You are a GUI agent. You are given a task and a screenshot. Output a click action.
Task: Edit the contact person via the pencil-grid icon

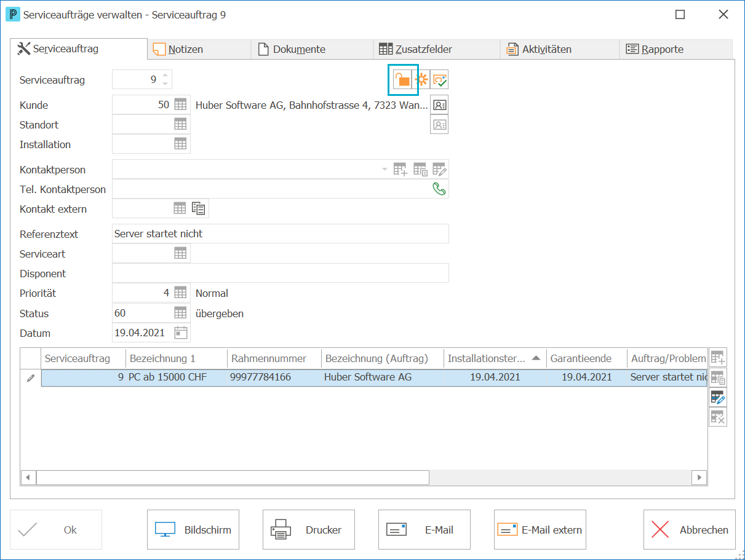[439, 169]
